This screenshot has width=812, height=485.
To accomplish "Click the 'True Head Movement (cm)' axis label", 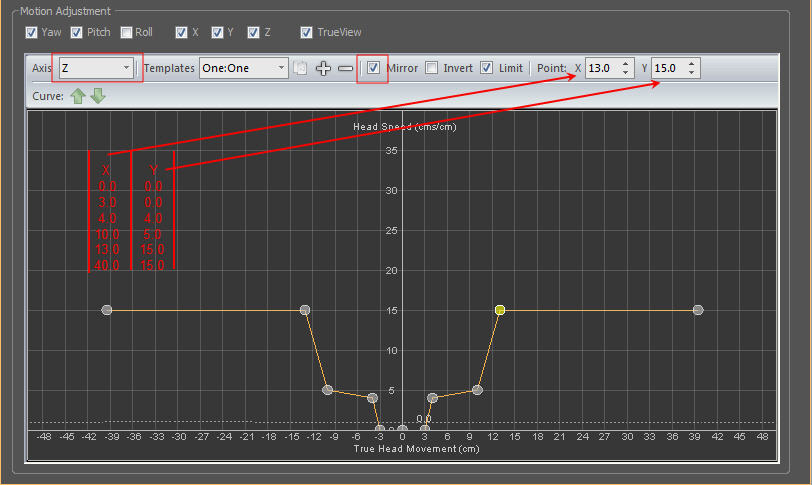I will coord(416,449).
